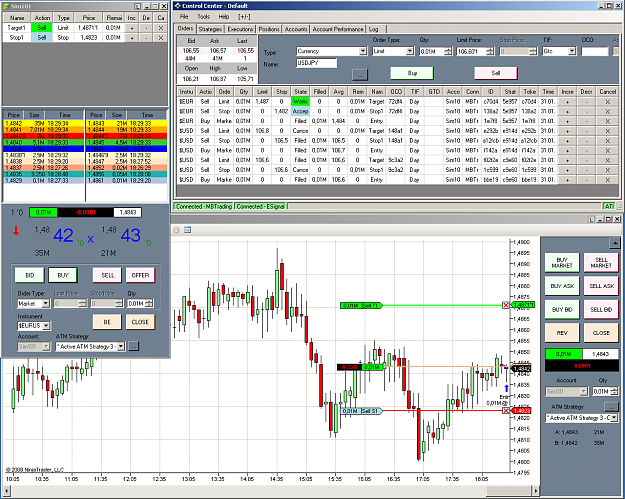Click the chart scrollbar right arrow
Screen dimensions: 625x499
536,491
